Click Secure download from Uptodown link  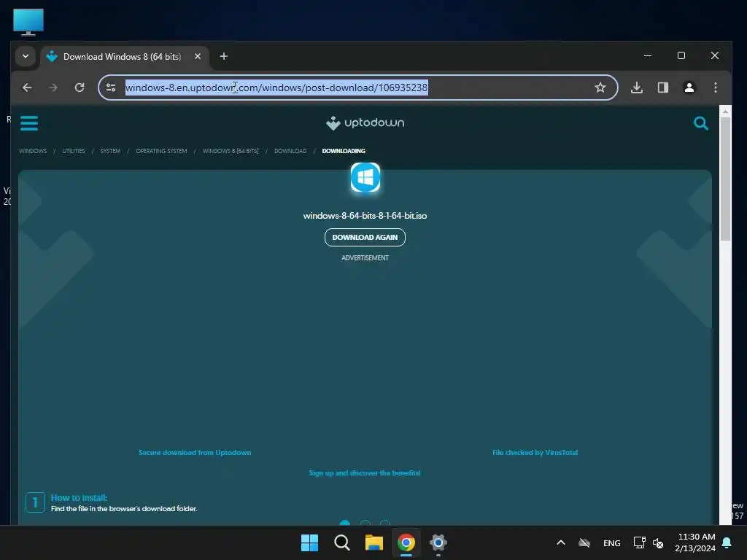(195, 452)
